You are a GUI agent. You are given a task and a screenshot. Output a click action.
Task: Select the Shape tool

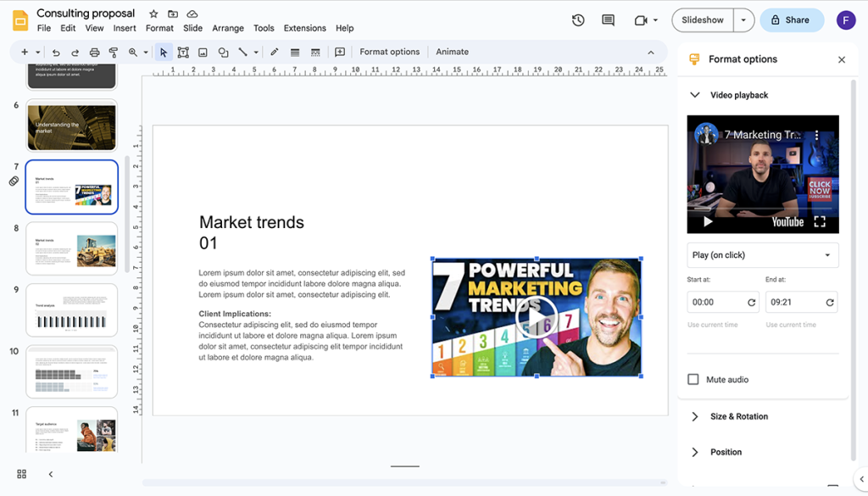click(x=223, y=52)
